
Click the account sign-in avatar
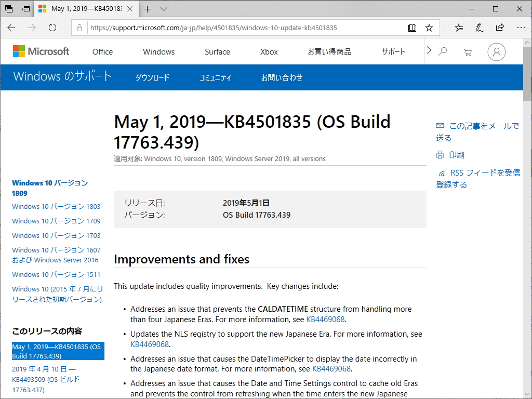click(496, 52)
